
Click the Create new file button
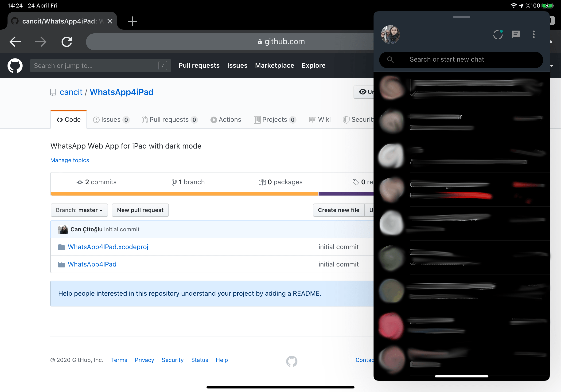point(338,210)
